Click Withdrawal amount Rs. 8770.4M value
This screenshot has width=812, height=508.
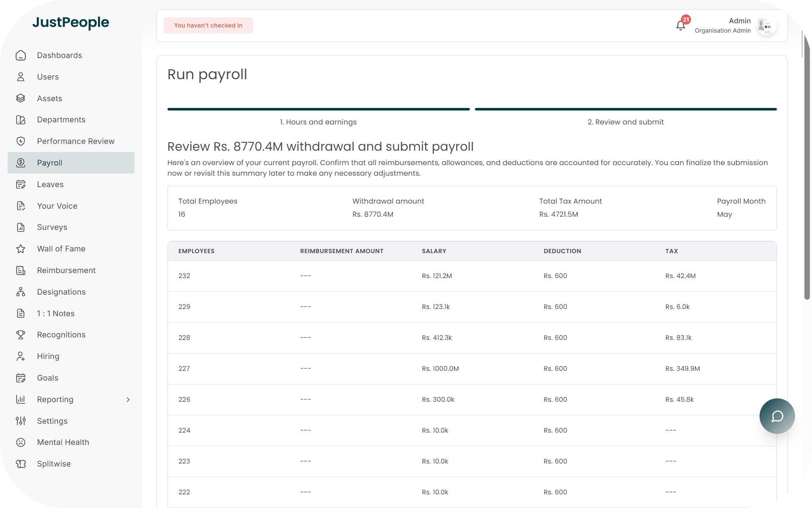373,214
